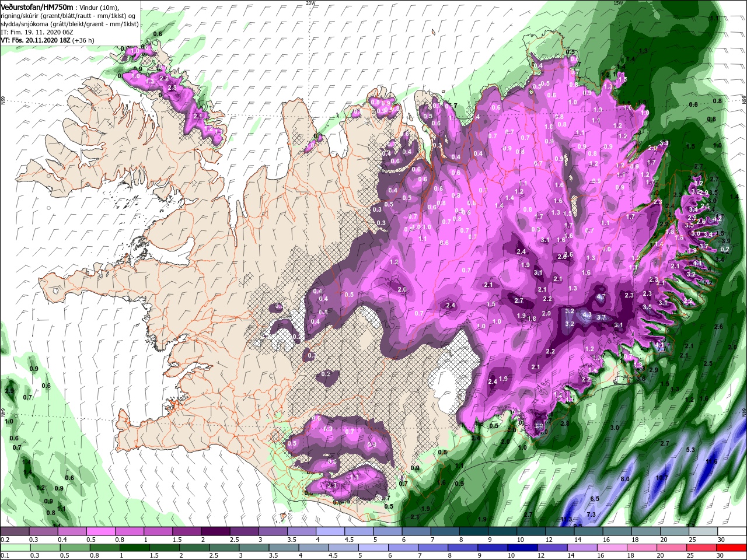Click the 8.0 precipitation value in the blue band
This screenshot has width=747, height=560.
coord(625,479)
